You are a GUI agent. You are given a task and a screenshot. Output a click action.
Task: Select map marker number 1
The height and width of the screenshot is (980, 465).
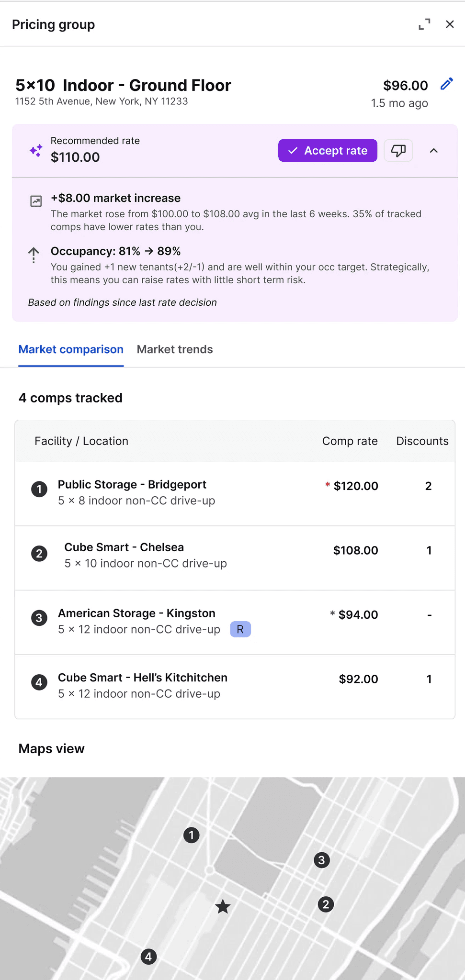coord(192,835)
